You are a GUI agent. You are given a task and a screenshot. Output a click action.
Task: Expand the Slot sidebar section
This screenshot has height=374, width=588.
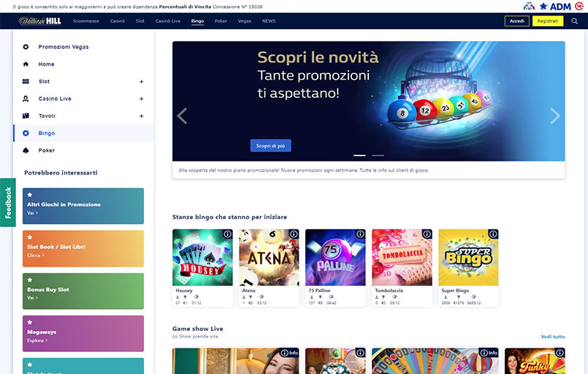point(142,81)
